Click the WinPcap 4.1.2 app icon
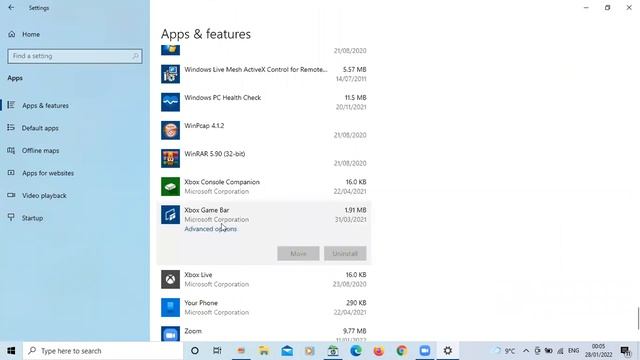The image size is (640, 360). coord(170,130)
